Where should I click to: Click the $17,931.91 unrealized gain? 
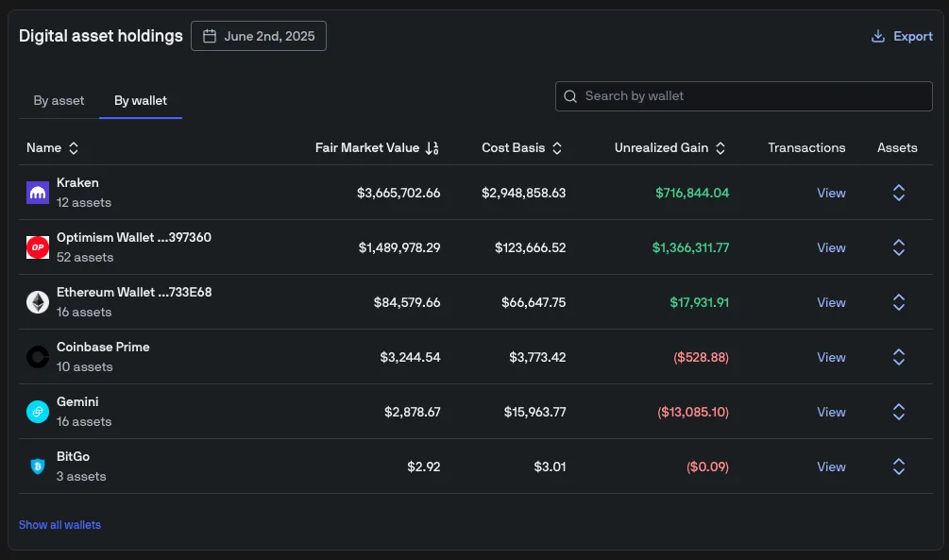pyautogui.click(x=699, y=303)
